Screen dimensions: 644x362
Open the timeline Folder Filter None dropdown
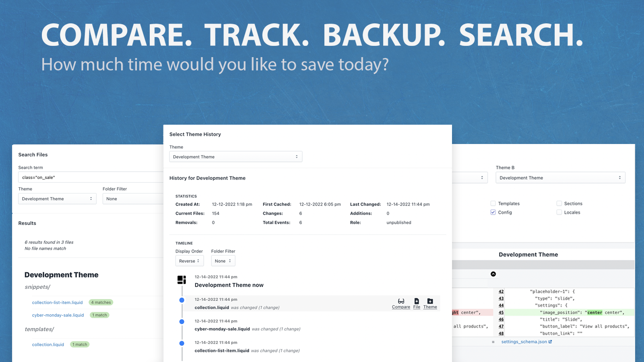223,261
